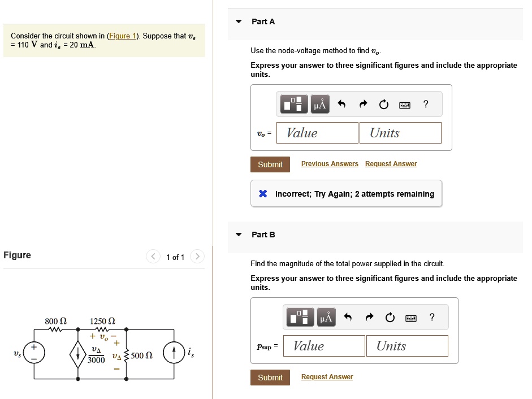The width and height of the screenshot is (532, 399).
Task: Collapse Part B section
Action: pos(239,235)
